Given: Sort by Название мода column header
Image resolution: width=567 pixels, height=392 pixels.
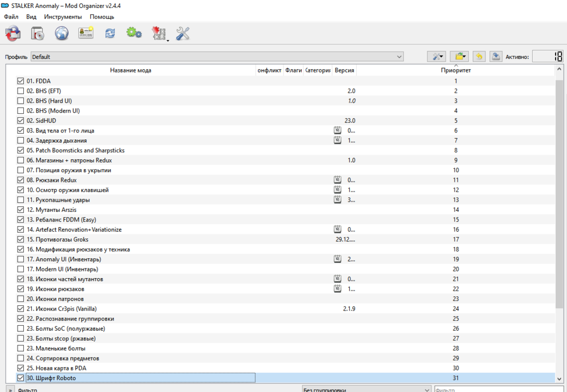Looking at the screenshot, I should [130, 70].
